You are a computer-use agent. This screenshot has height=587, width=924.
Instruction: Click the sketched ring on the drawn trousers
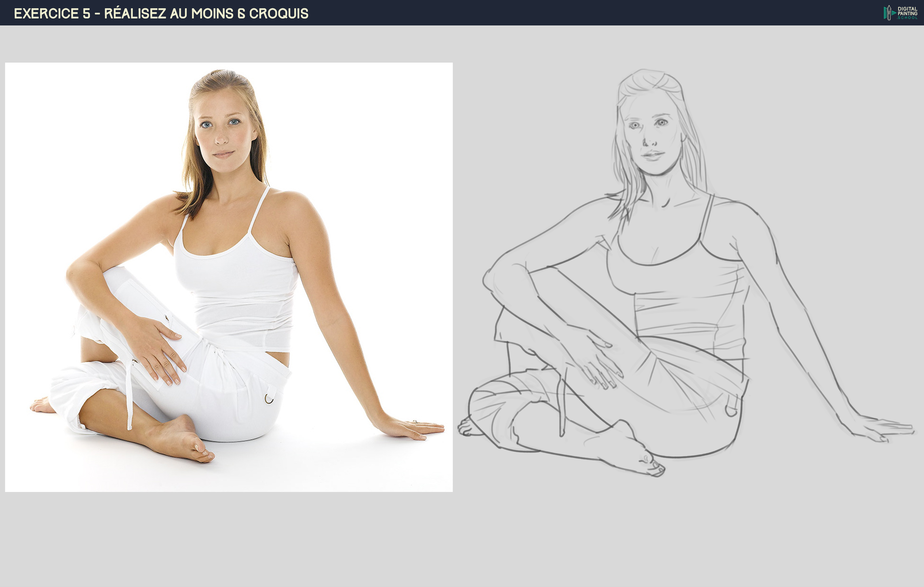731,411
